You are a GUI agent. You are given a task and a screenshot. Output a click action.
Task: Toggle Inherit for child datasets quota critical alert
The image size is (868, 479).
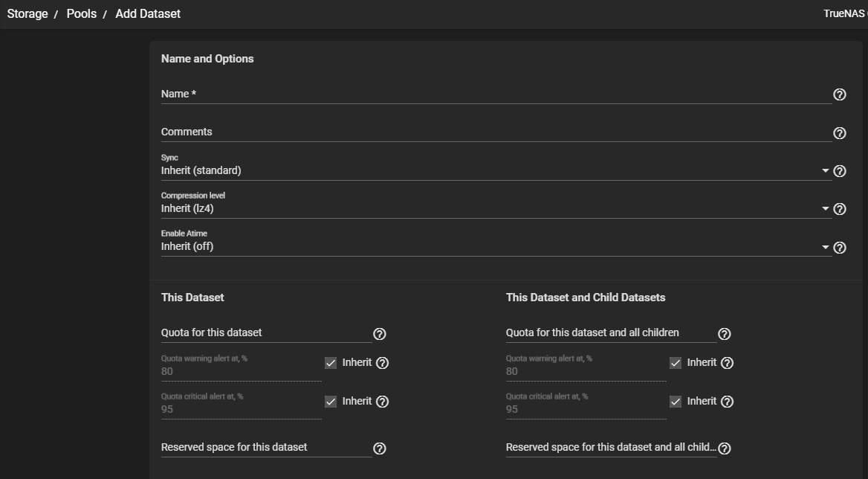pos(676,402)
